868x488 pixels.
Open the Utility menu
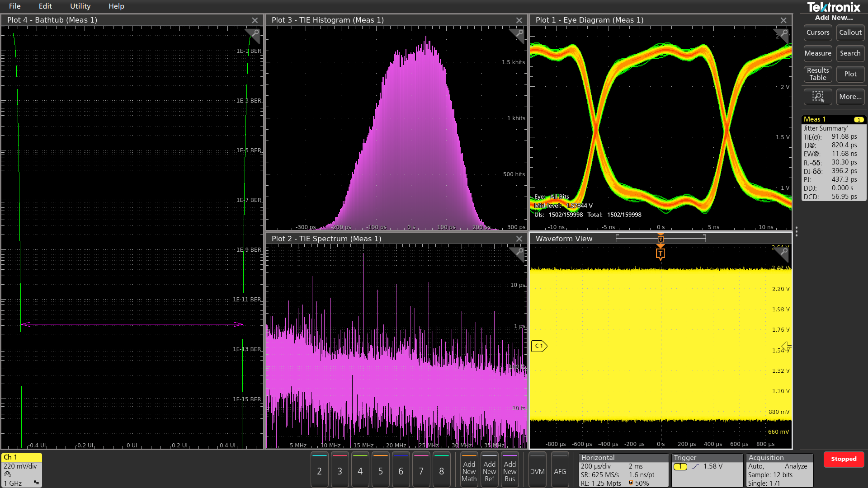point(80,6)
